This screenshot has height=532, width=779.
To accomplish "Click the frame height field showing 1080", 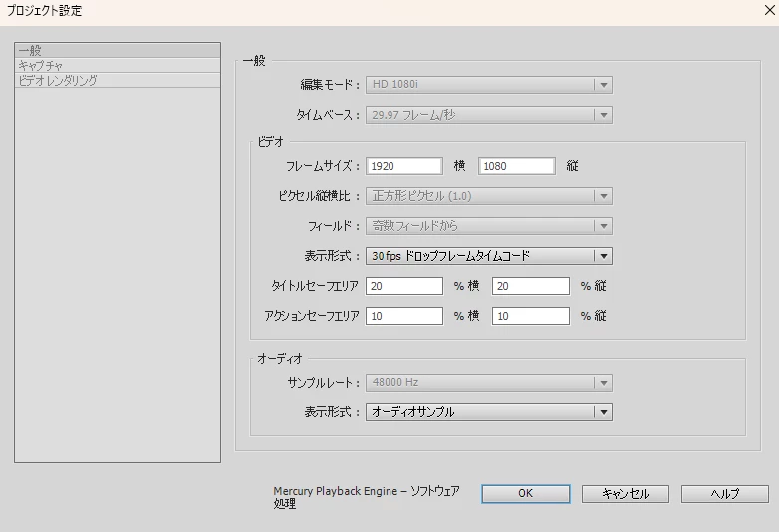I will [517, 166].
